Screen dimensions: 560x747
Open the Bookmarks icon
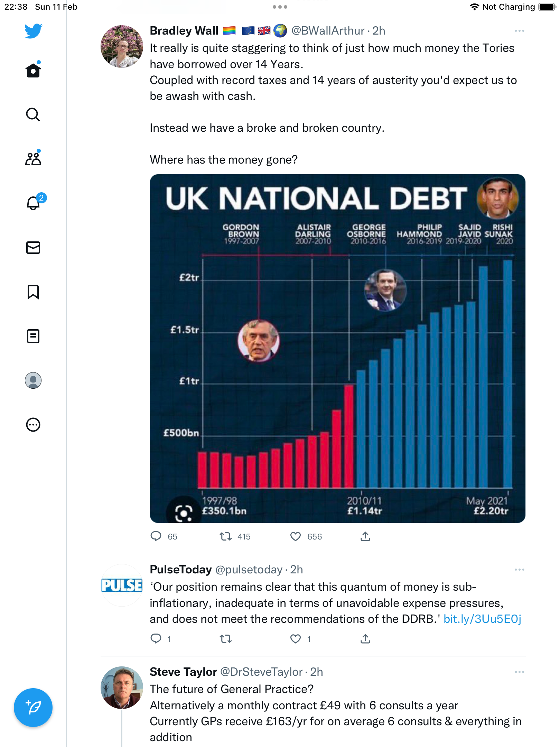pyautogui.click(x=33, y=292)
